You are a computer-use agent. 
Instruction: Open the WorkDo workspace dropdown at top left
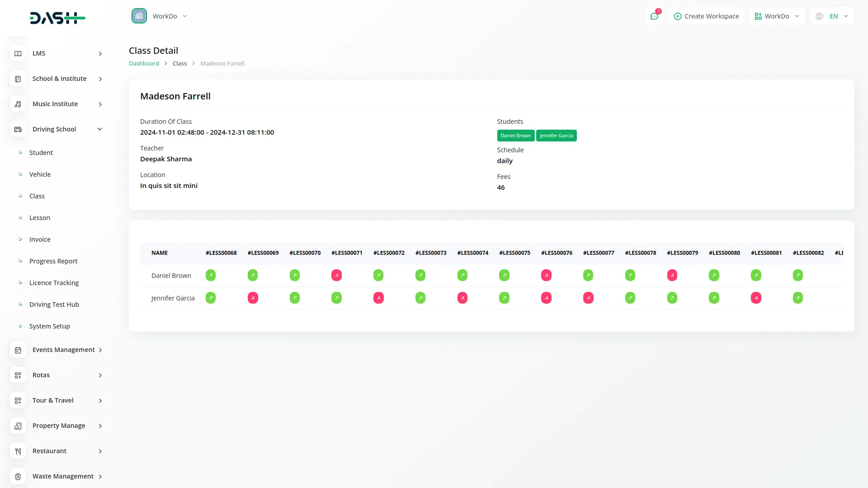pos(160,16)
